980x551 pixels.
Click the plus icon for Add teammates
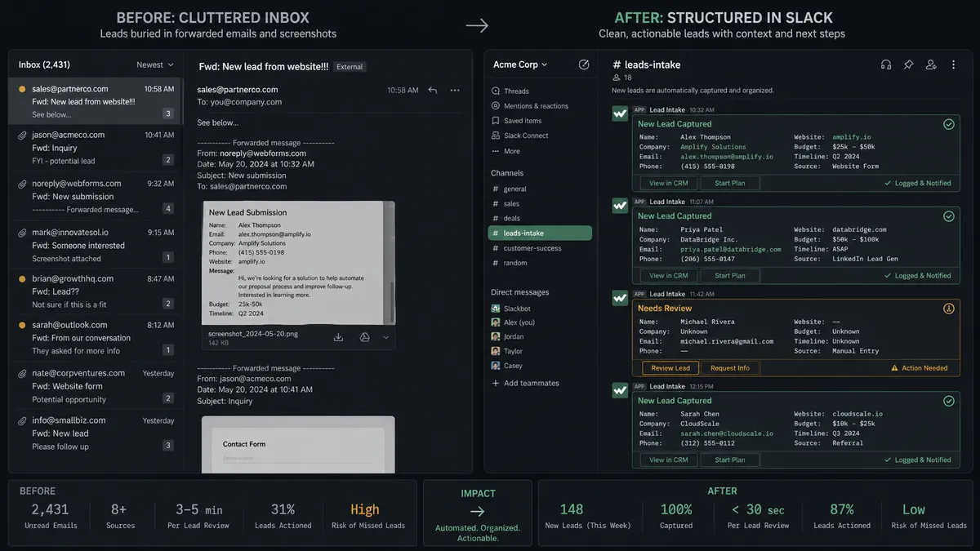496,383
